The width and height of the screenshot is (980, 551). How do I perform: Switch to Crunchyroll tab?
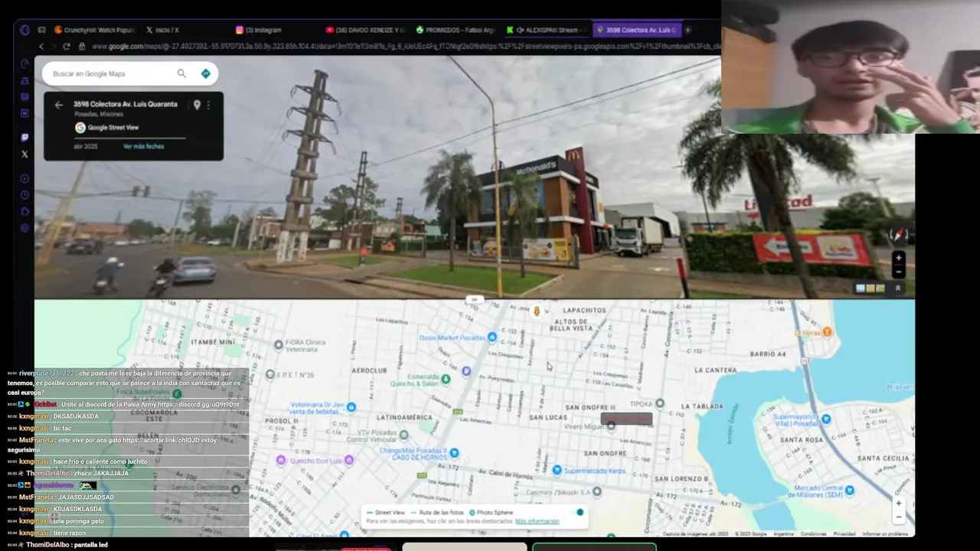pyautogui.click(x=94, y=30)
